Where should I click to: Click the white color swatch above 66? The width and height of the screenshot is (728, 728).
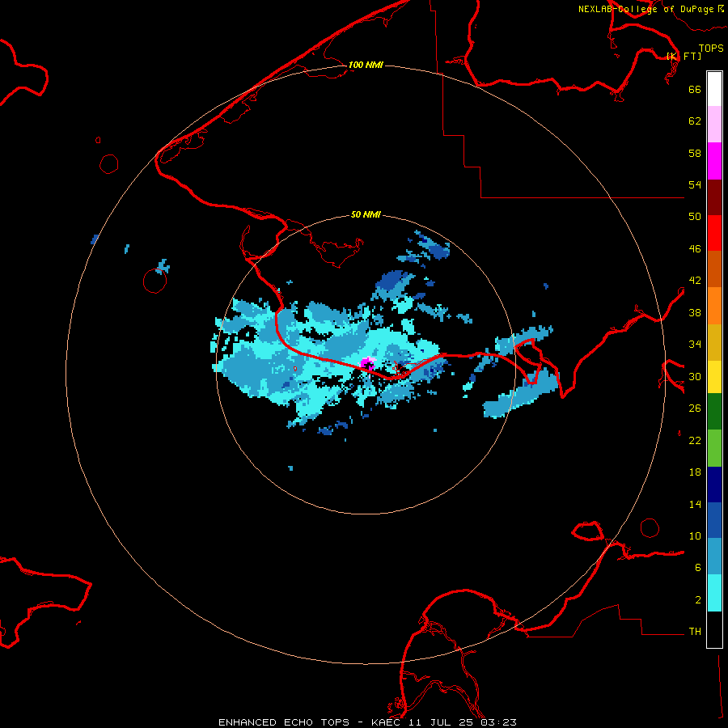(x=714, y=89)
